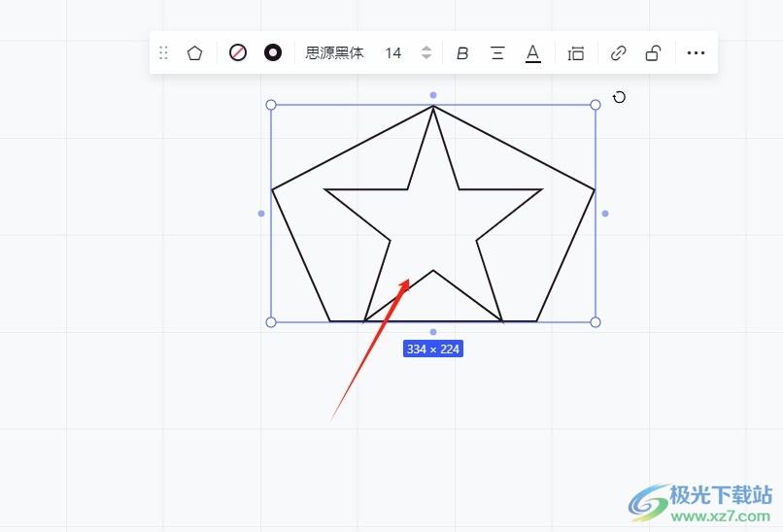Open the pentagon shape switcher
The height and width of the screenshot is (532, 783).
coord(194,52)
